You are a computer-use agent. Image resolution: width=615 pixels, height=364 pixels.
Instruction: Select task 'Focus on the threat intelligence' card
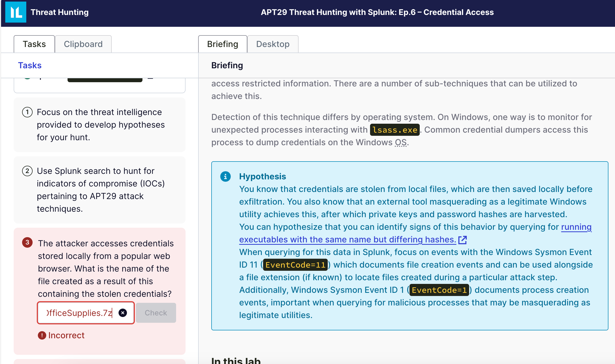[100, 125]
